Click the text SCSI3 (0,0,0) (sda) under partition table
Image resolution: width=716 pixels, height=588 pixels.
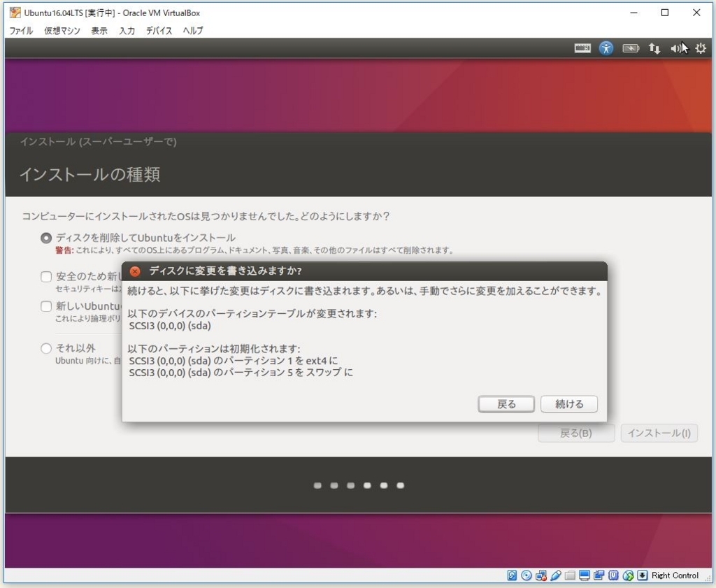pyautogui.click(x=170, y=326)
